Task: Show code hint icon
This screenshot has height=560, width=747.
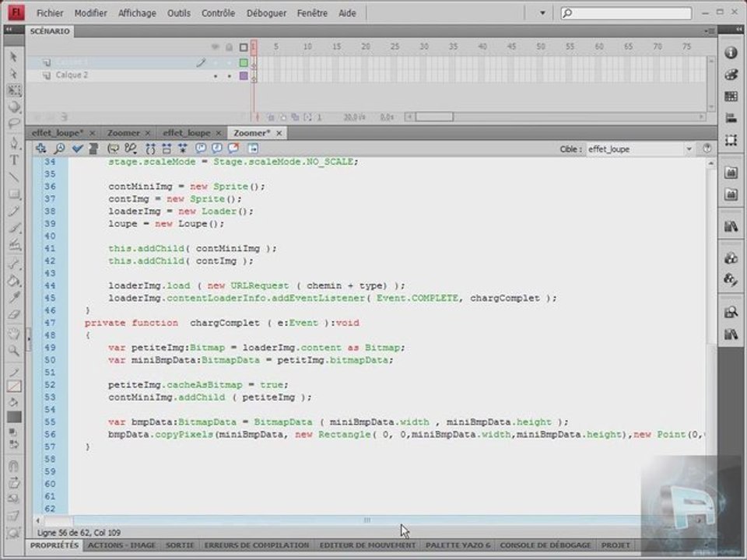Action: pyautogui.click(x=113, y=149)
